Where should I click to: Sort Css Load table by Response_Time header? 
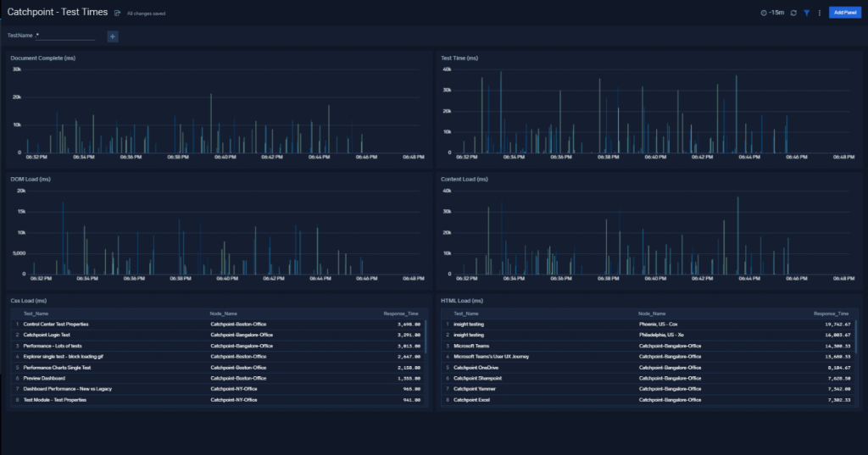point(401,314)
